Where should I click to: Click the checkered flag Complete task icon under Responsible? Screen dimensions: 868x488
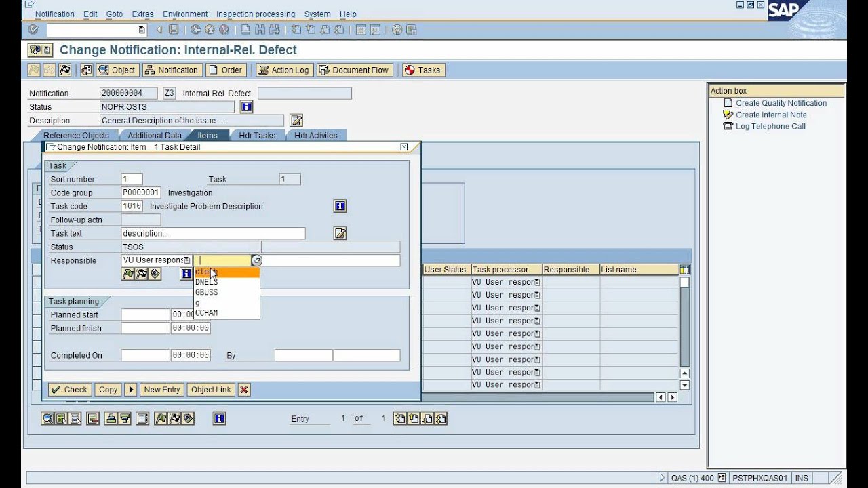[142, 274]
